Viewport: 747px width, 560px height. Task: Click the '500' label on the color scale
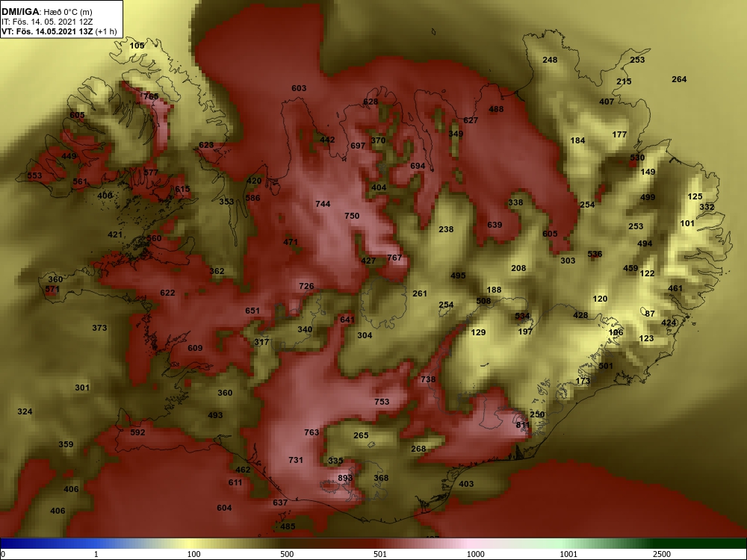tap(287, 554)
